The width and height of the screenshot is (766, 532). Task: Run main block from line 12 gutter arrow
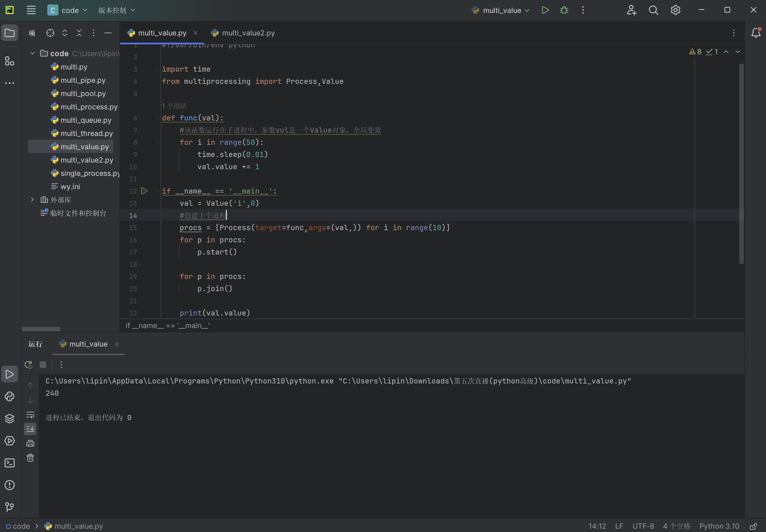coord(145,191)
